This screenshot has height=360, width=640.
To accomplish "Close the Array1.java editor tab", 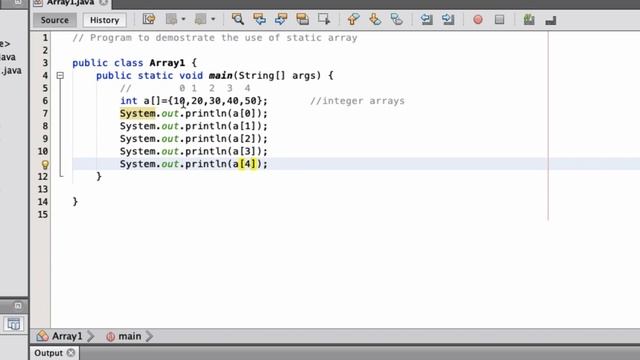I will [x=104, y=2].
